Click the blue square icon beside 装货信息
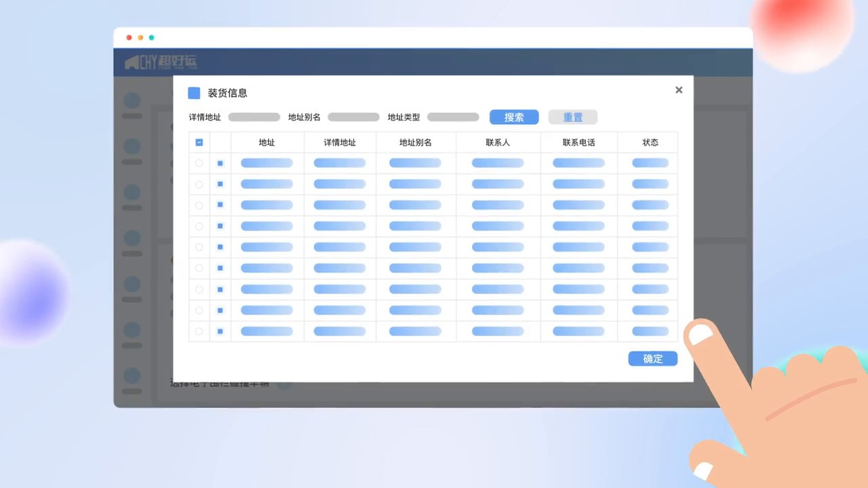 pyautogui.click(x=194, y=93)
